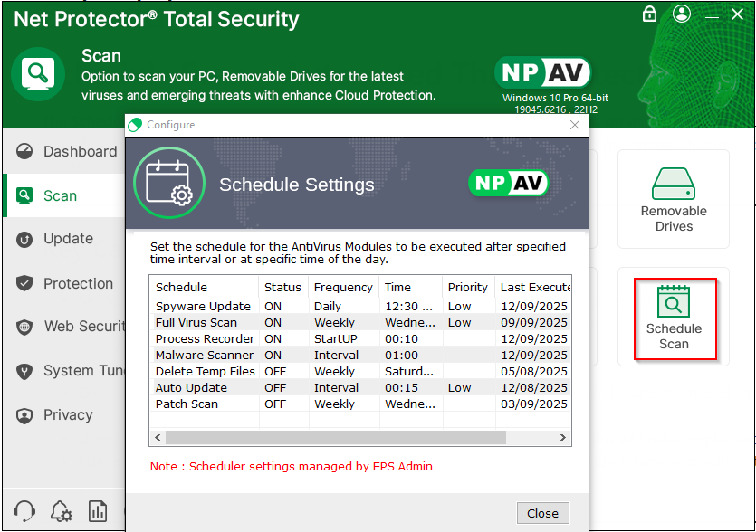The width and height of the screenshot is (756, 532).
Task: Click the Schedule Scan tile
Action: [675, 319]
